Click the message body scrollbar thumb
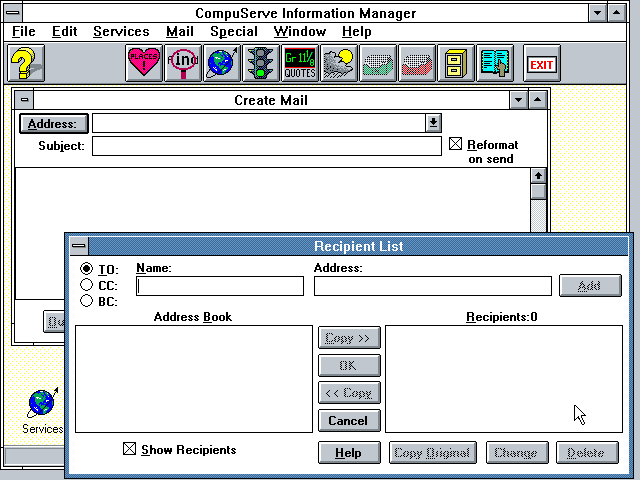The width and height of the screenshot is (640, 480). [x=538, y=191]
